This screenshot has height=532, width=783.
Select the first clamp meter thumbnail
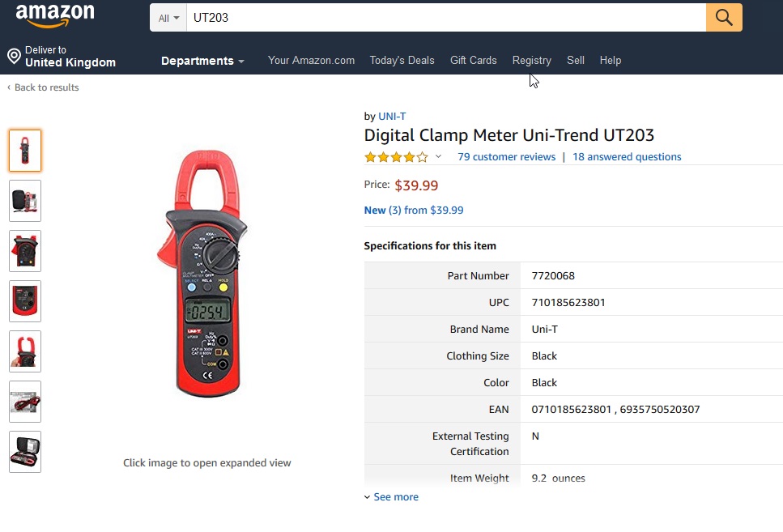point(25,151)
